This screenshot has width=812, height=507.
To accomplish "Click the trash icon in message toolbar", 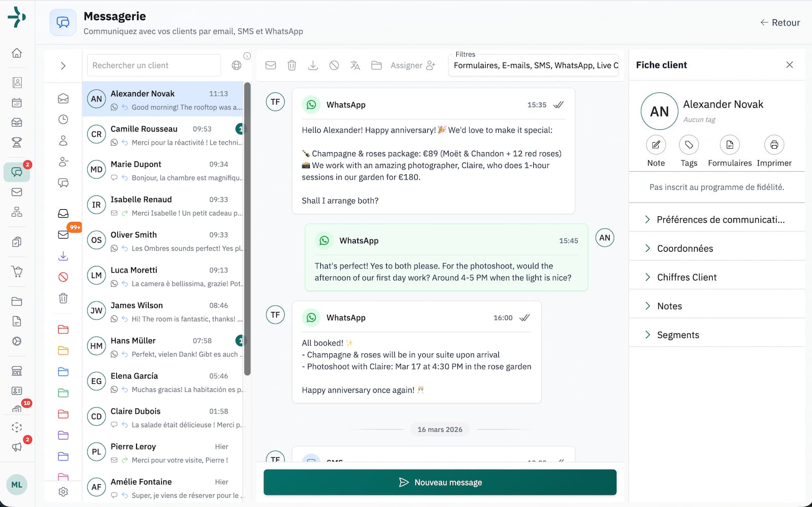I will [x=292, y=65].
